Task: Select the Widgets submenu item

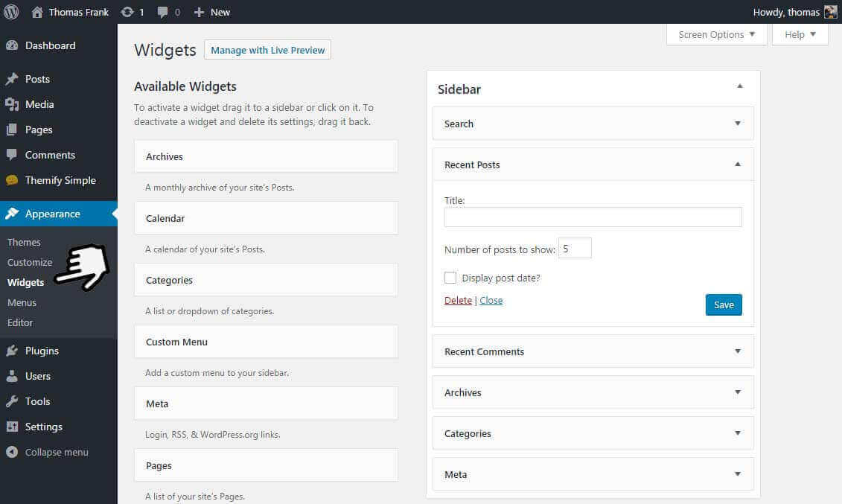Action: (x=25, y=282)
